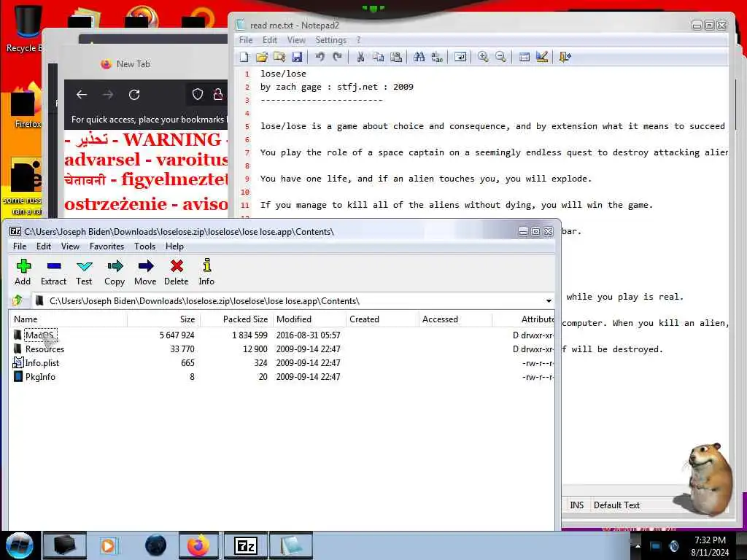The width and height of the screenshot is (747, 560).
Task: Save file with Notepad2 floppy disk icon
Action: (x=297, y=57)
